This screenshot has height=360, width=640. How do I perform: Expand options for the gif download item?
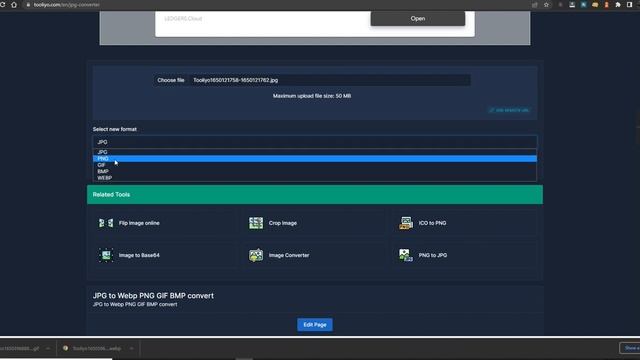click(x=48, y=349)
